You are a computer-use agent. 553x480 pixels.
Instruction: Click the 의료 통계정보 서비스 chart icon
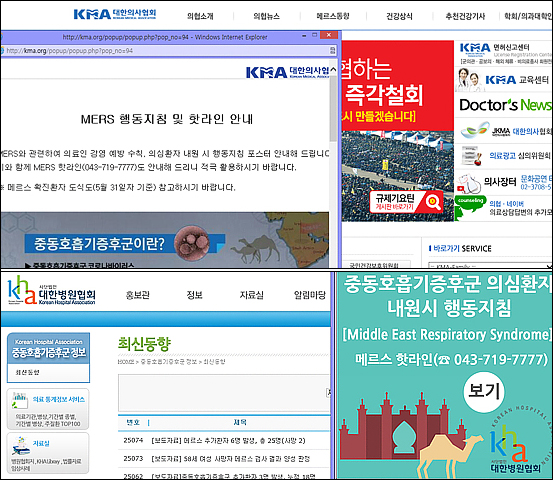pos(20,400)
